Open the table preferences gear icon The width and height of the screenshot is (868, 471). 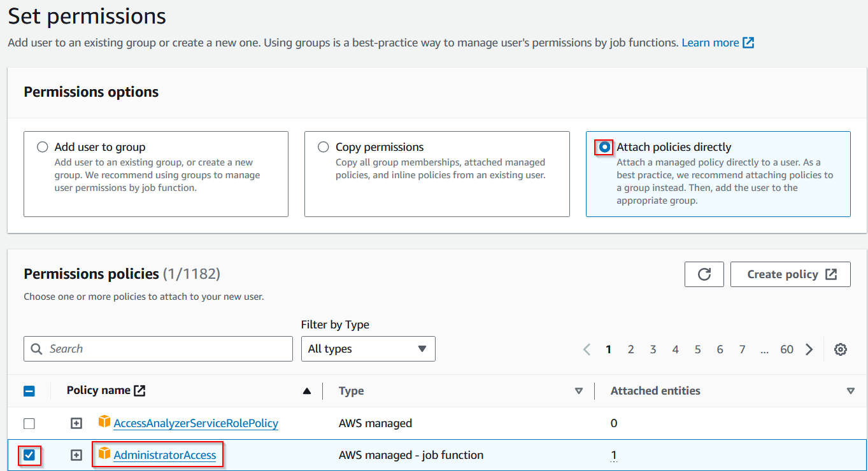tap(841, 349)
